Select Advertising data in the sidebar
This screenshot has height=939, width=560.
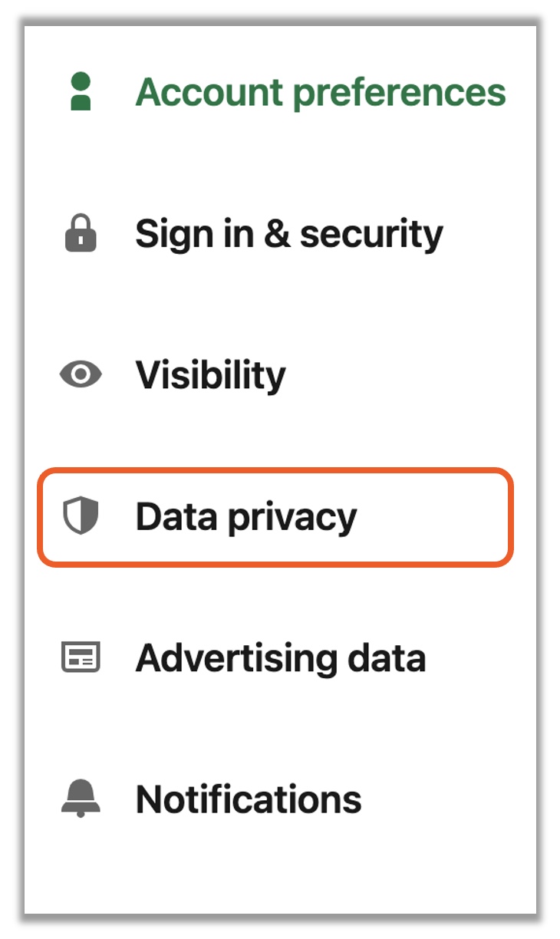pyautogui.click(x=280, y=658)
